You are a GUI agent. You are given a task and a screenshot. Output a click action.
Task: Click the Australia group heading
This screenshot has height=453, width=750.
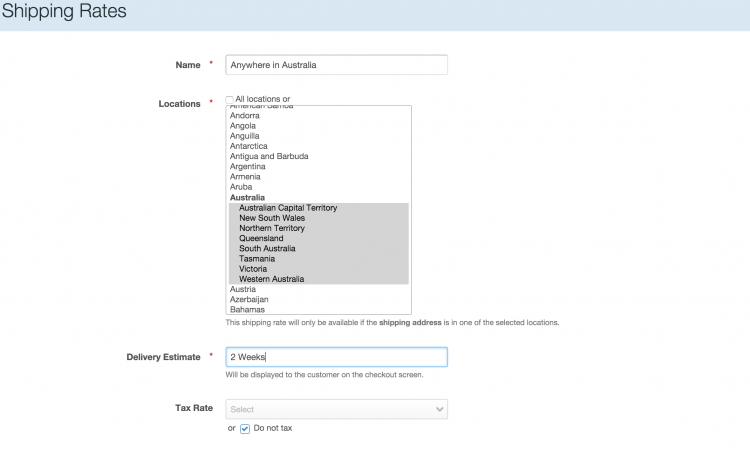(247, 198)
